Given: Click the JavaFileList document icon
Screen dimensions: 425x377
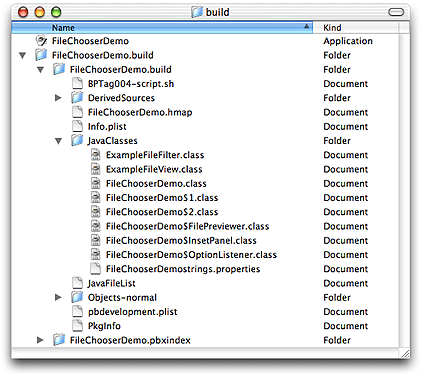Looking at the screenshot, I should click(77, 283).
